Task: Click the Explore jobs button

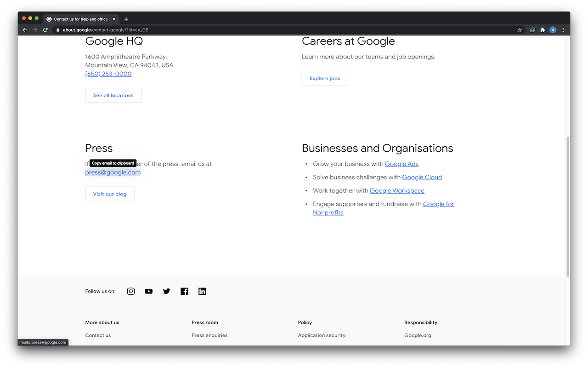Action: [325, 78]
